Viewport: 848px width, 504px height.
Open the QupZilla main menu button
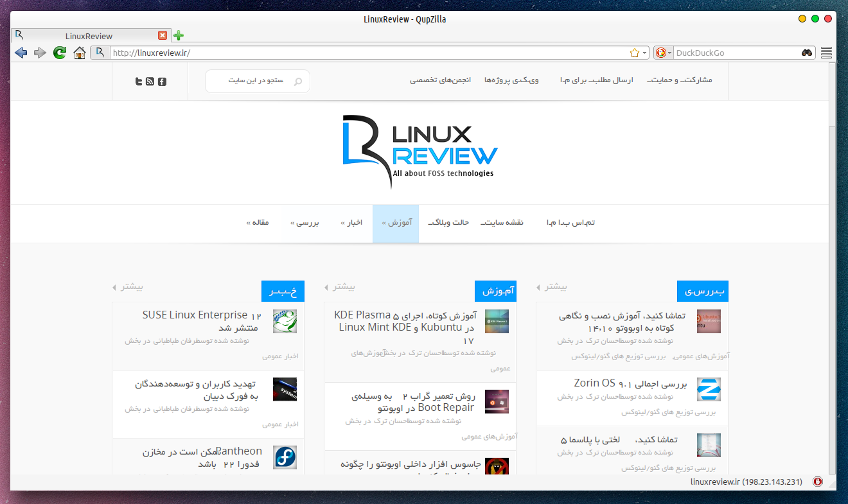coord(827,53)
